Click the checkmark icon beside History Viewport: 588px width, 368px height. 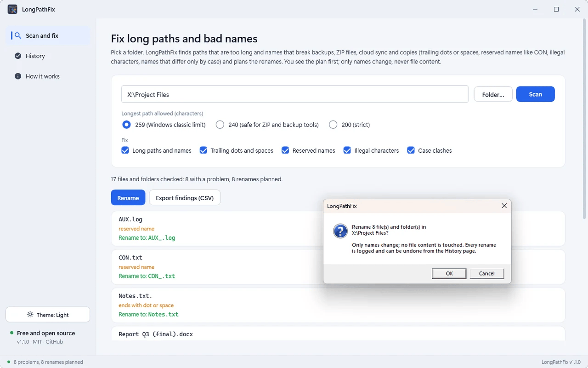pos(18,56)
